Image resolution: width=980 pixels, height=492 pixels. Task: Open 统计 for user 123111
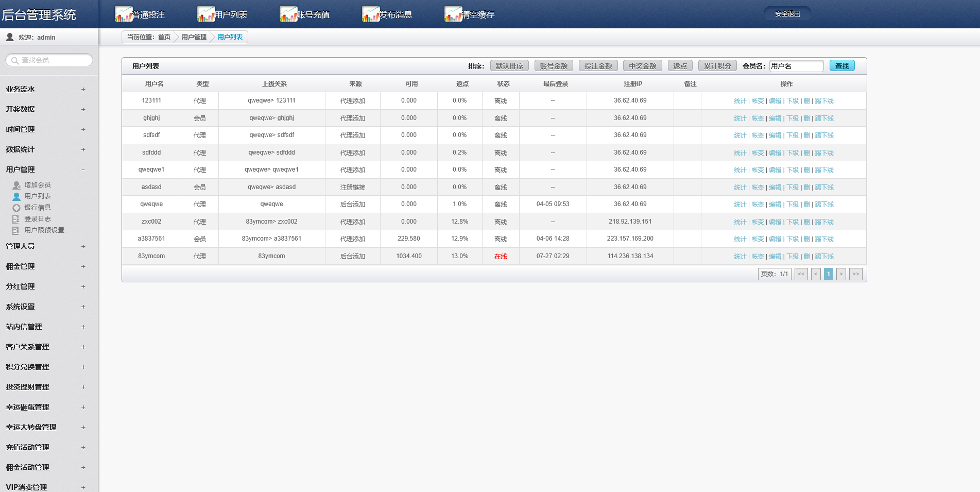tap(740, 101)
